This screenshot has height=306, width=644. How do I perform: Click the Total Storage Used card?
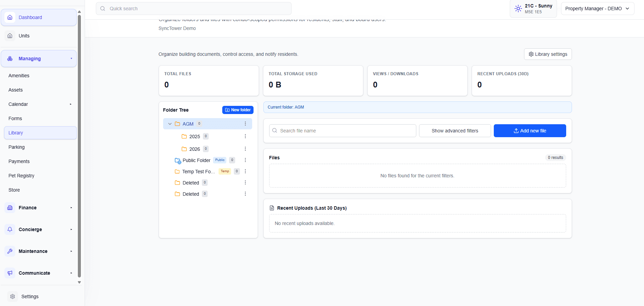point(313,81)
